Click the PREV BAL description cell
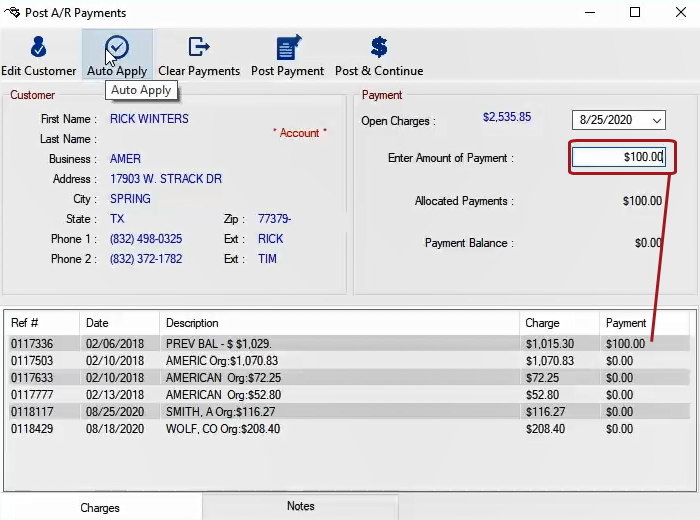The image size is (700, 520). (218, 344)
